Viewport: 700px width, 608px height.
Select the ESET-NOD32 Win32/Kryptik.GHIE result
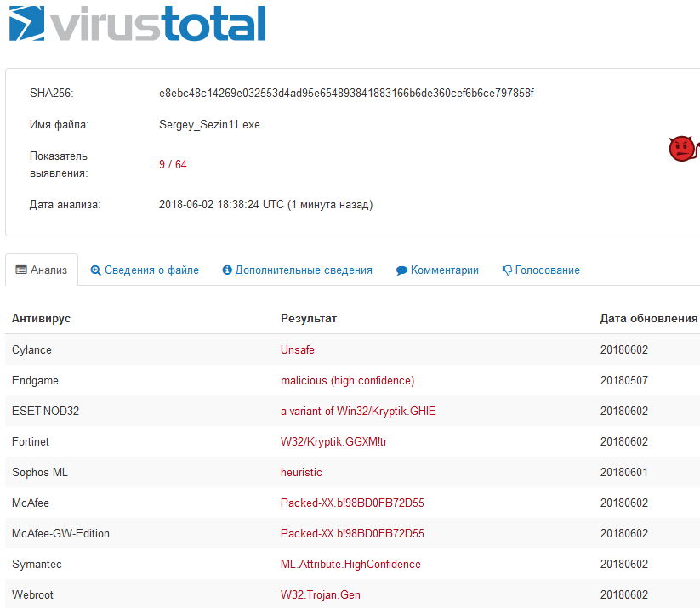point(358,411)
